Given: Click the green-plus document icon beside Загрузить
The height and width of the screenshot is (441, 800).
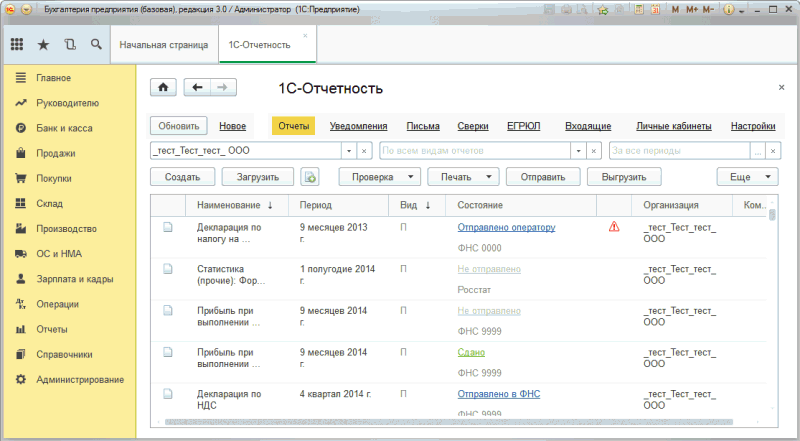Looking at the screenshot, I should click(310, 176).
